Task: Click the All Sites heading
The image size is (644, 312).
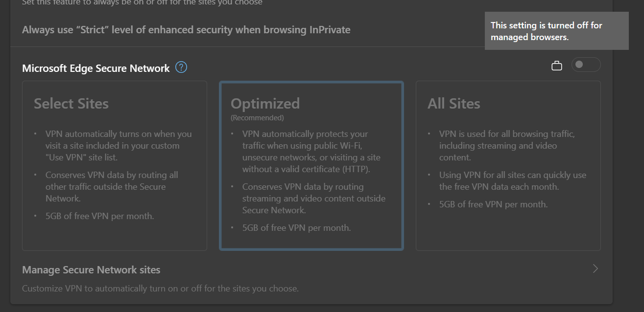Action: 454,103
